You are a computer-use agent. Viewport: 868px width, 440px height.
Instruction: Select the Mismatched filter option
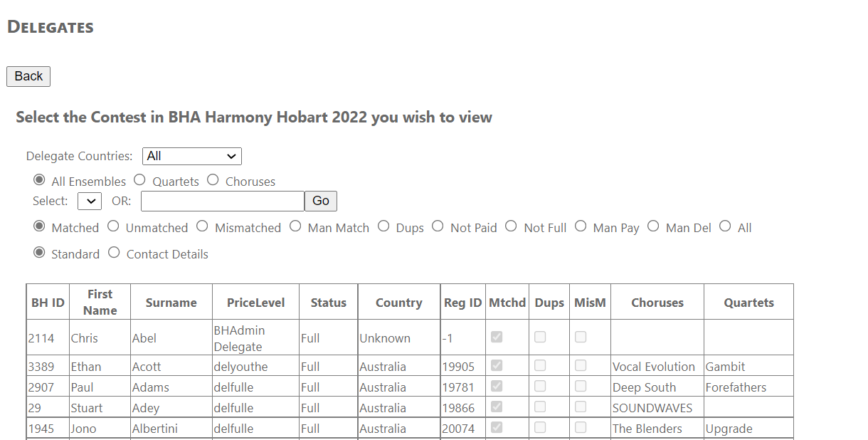click(202, 226)
